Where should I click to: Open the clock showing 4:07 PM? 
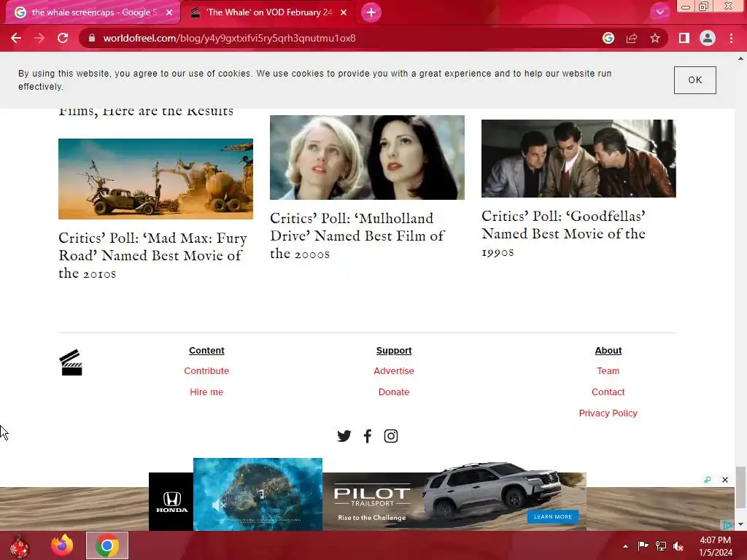[x=715, y=546]
